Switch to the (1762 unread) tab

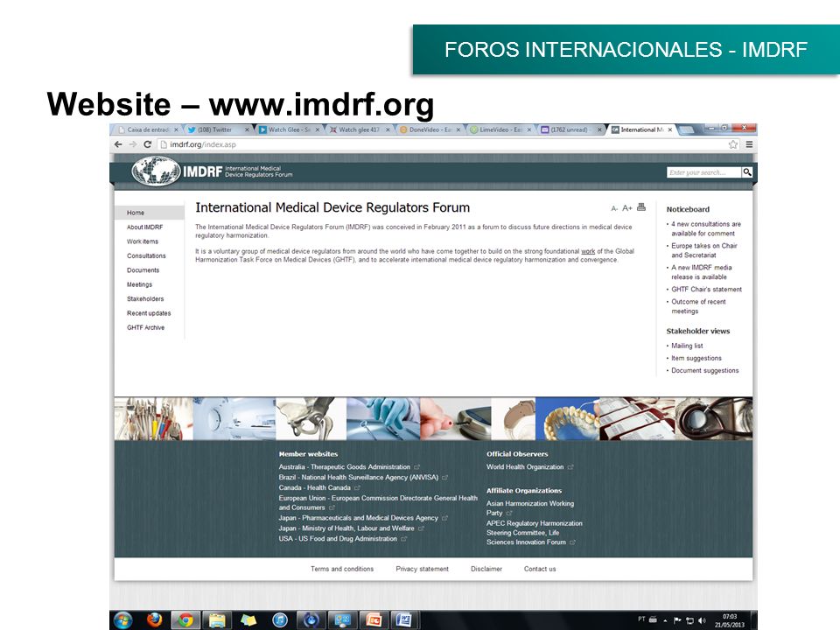coord(571,129)
